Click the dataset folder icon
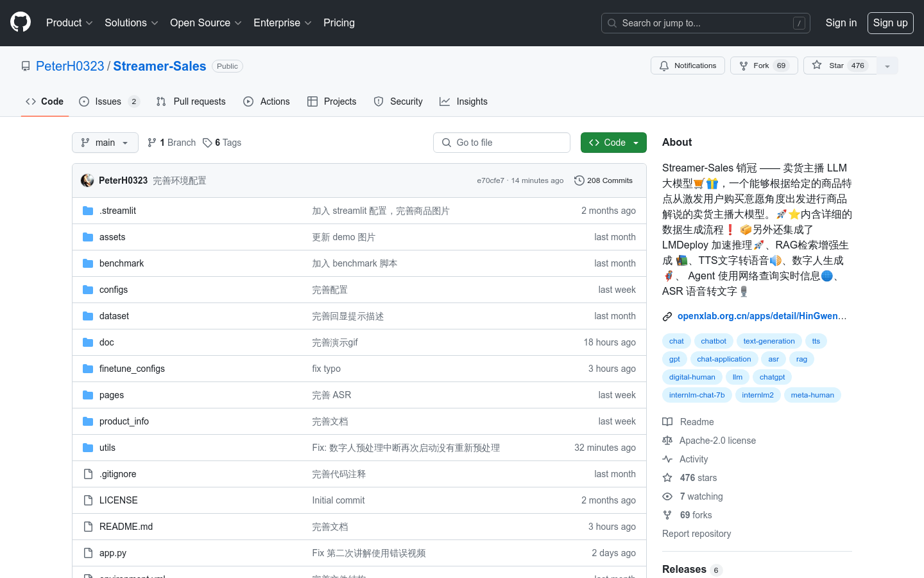 click(88, 316)
